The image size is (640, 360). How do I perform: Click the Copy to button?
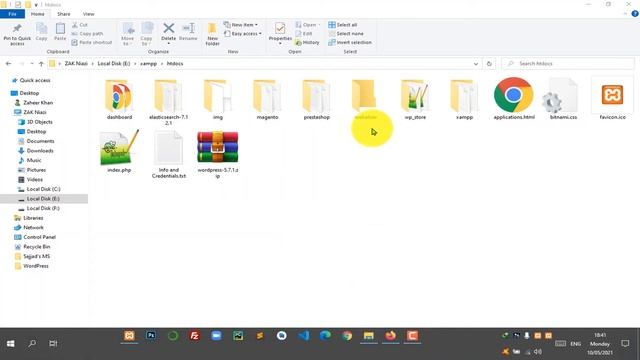coord(146,34)
